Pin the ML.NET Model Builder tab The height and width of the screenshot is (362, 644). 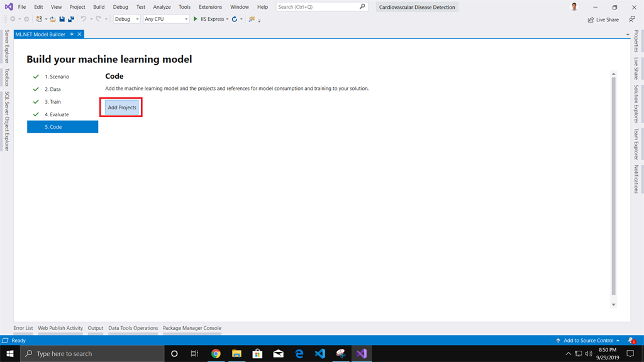click(72, 34)
